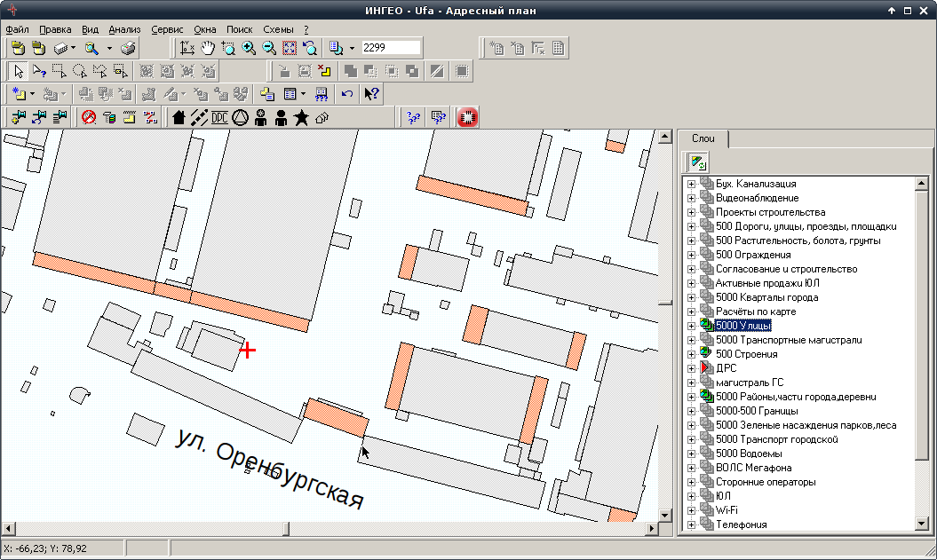
Task: Click the black house icon in toolbar
Action: [x=179, y=117]
